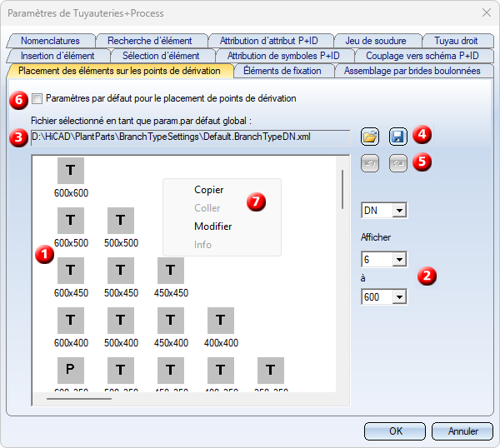
Task: Click the Default.BranchTypeDN.xml file path field
Action: point(190,137)
